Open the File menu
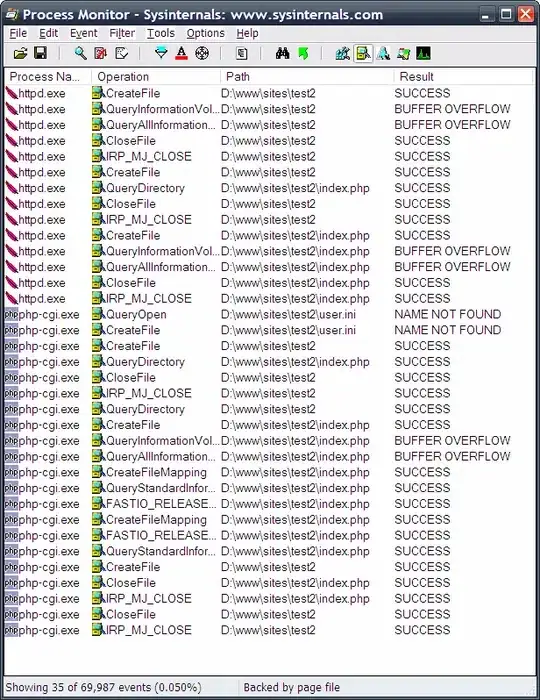The width and height of the screenshot is (540, 700). (18, 33)
